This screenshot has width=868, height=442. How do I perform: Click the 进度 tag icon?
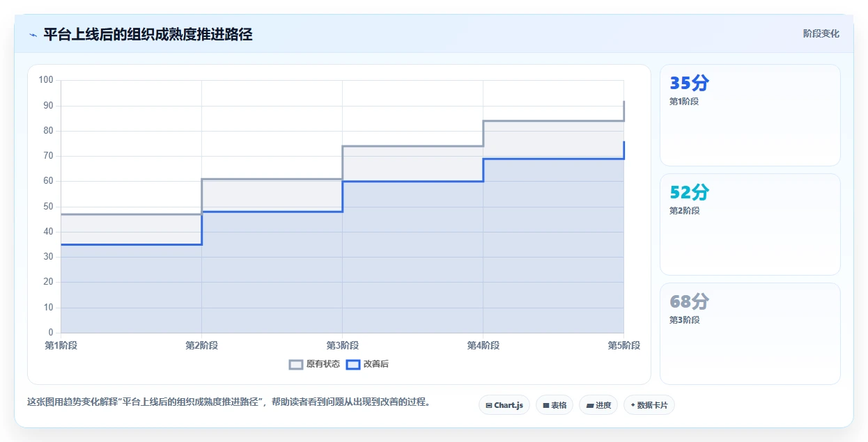(589, 405)
